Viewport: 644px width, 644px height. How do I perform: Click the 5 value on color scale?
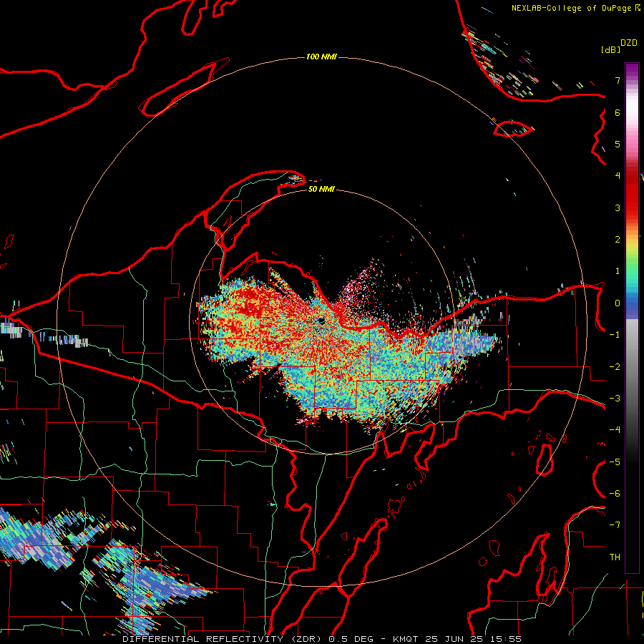(x=618, y=144)
